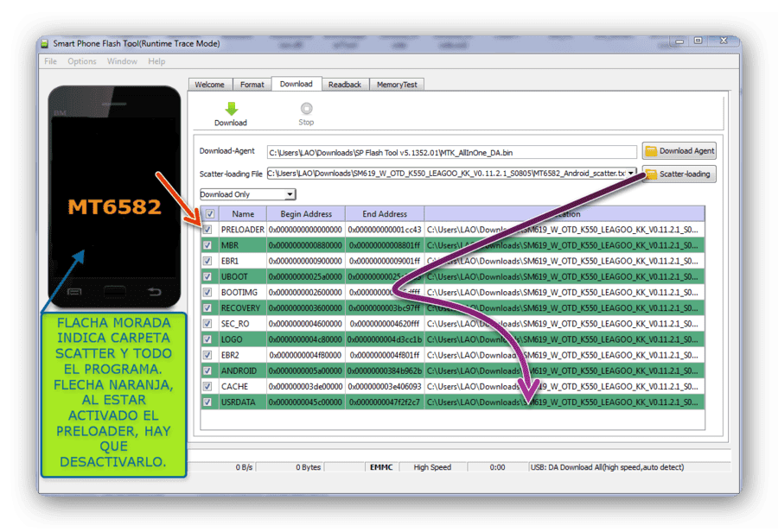Uncheck the USRDATA partition checkbox
Screen dimensions: 778x532
pyautogui.click(x=207, y=402)
